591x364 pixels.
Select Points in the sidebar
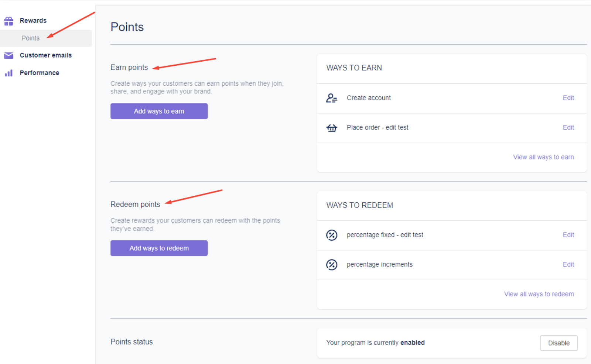tap(31, 38)
